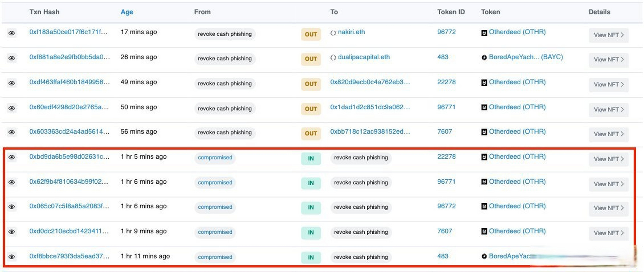
Task: Open recipient address 0xbb718c12ac938152ed
Action: tap(370, 131)
